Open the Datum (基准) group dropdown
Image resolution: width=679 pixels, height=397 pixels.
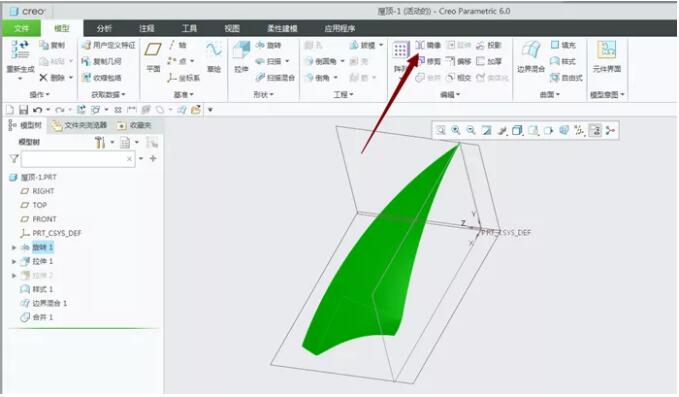pos(184,94)
